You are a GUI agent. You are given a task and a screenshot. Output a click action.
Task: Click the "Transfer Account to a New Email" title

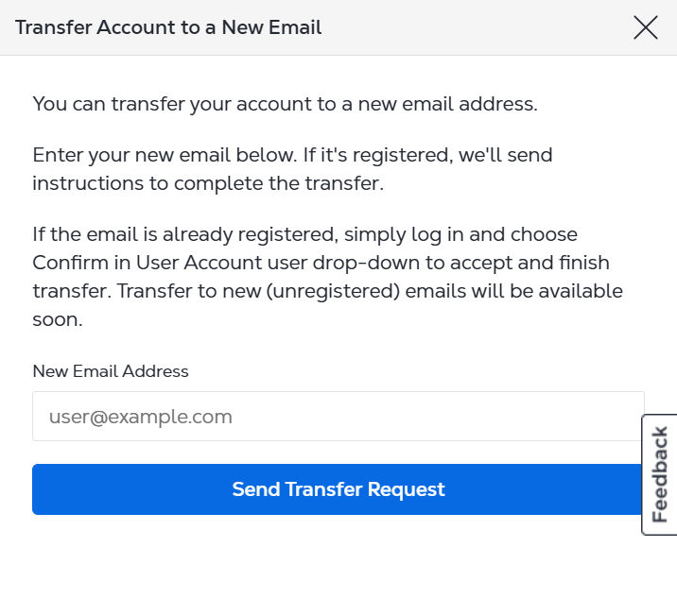click(168, 27)
